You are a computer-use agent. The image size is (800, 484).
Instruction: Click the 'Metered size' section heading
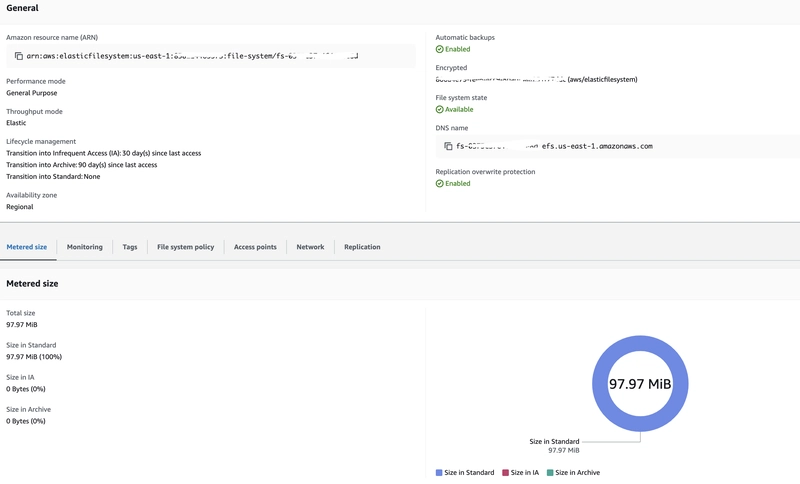pyautogui.click(x=32, y=284)
